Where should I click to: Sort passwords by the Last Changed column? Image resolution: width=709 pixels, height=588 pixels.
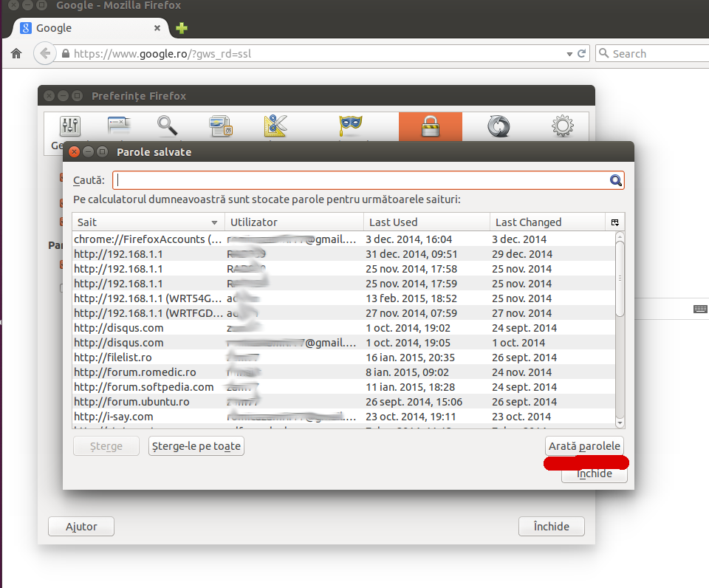tap(547, 222)
